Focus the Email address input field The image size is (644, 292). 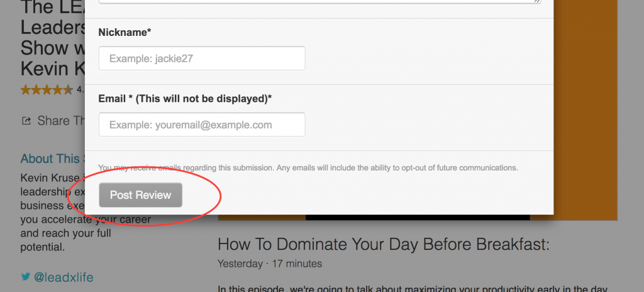point(202,125)
